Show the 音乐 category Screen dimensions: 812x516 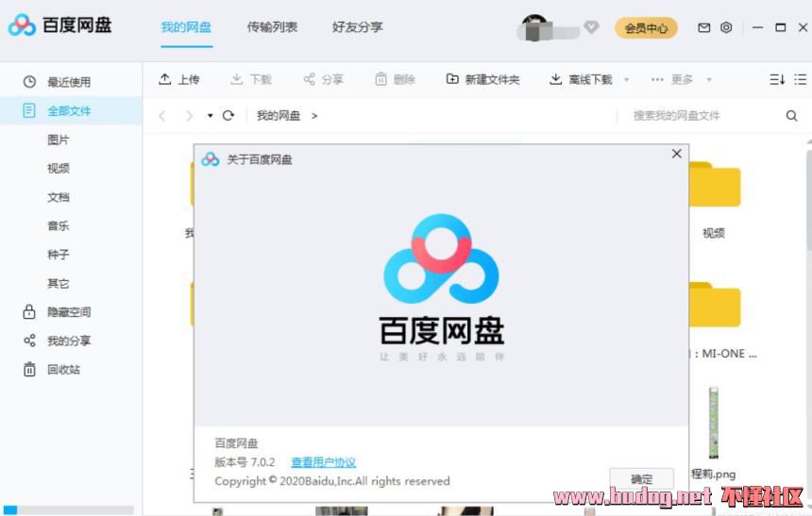[x=58, y=225]
